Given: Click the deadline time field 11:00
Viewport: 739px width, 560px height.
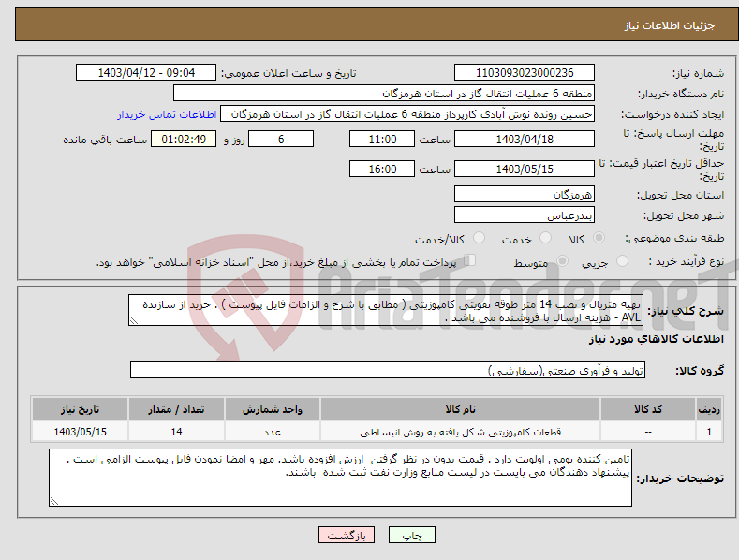Looking at the screenshot, I should (382, 139).
